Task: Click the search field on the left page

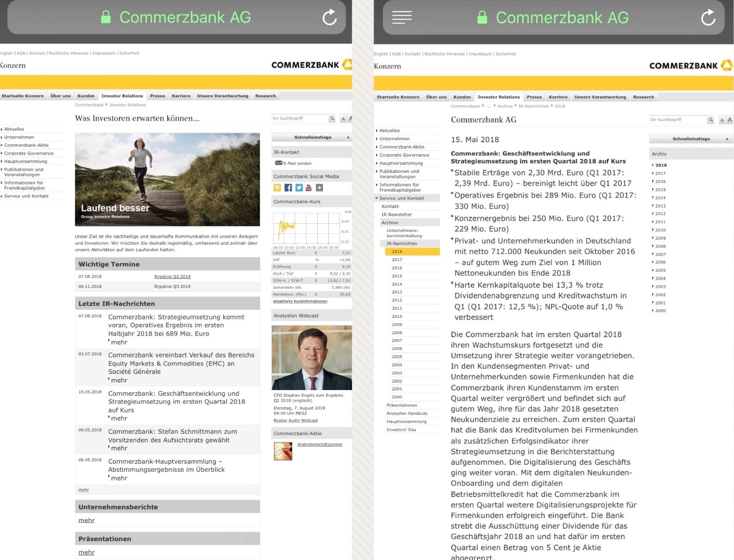Action: (299, 118)
